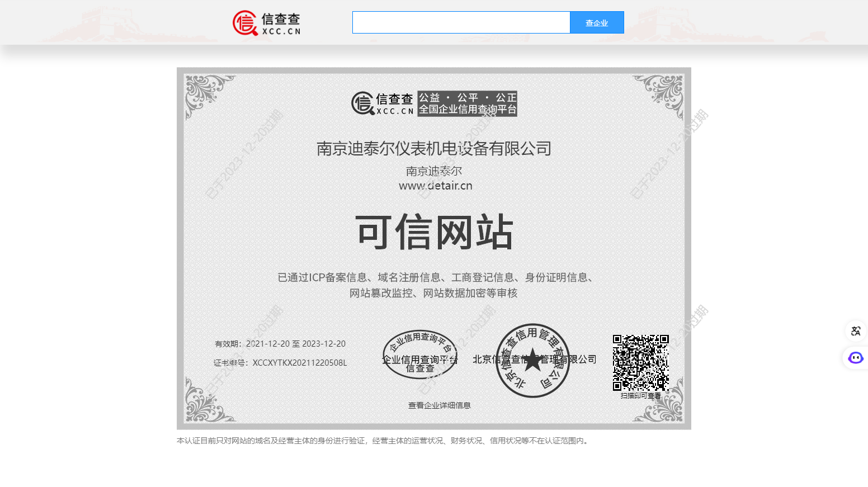Click the 扫描即可查看 caption under QR code
Screen dimensions: 868x487
[640, 396]
